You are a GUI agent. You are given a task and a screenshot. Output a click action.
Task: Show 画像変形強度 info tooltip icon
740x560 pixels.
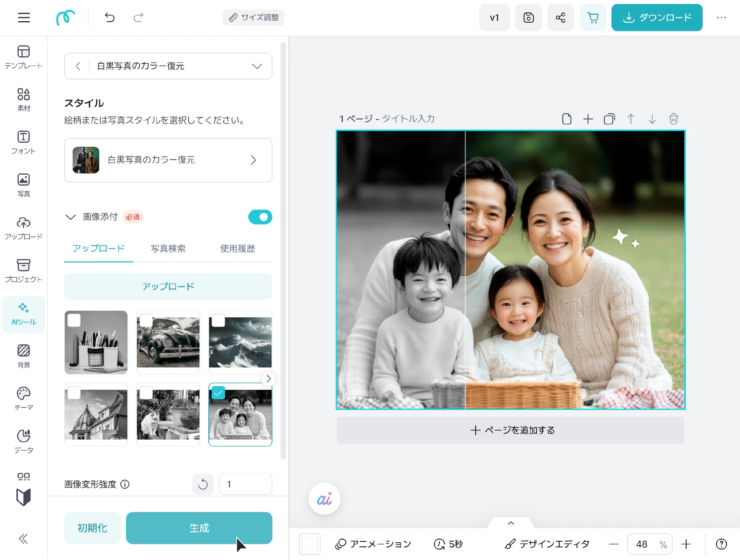125,484
